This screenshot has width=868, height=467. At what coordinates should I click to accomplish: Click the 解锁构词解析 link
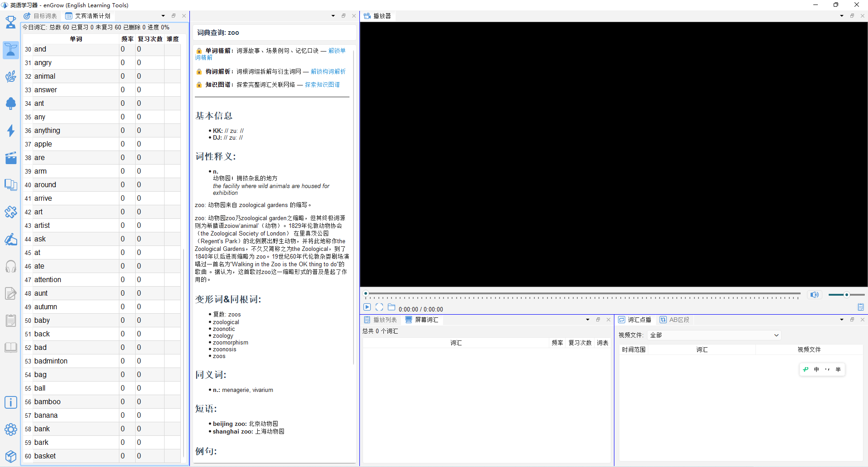pyautogui.click(x=328, y=71)
